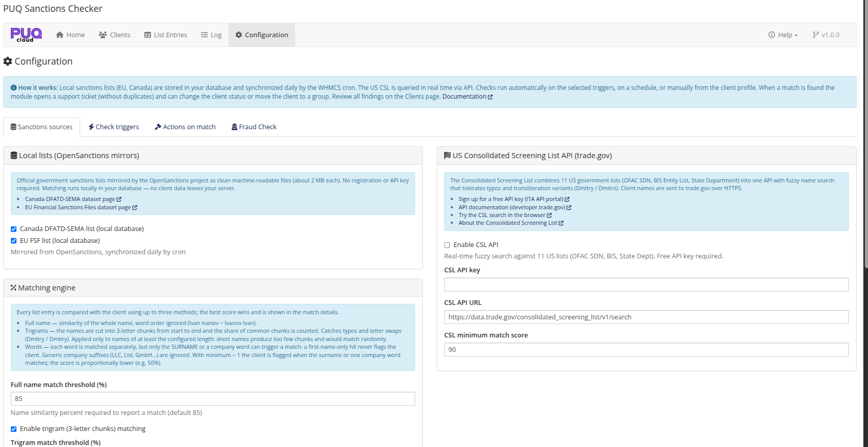
Task: Click the external-link icon after Documentation
Action: 490,97
